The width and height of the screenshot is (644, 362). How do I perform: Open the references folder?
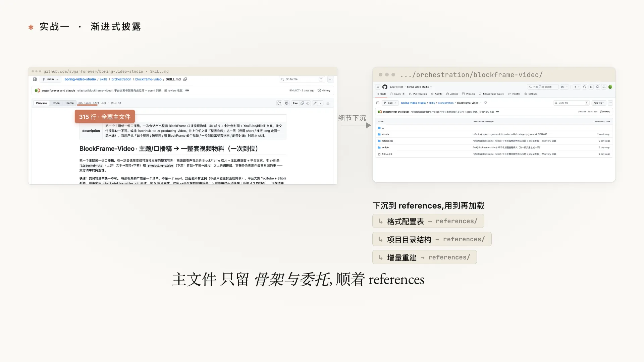(387, 141)
